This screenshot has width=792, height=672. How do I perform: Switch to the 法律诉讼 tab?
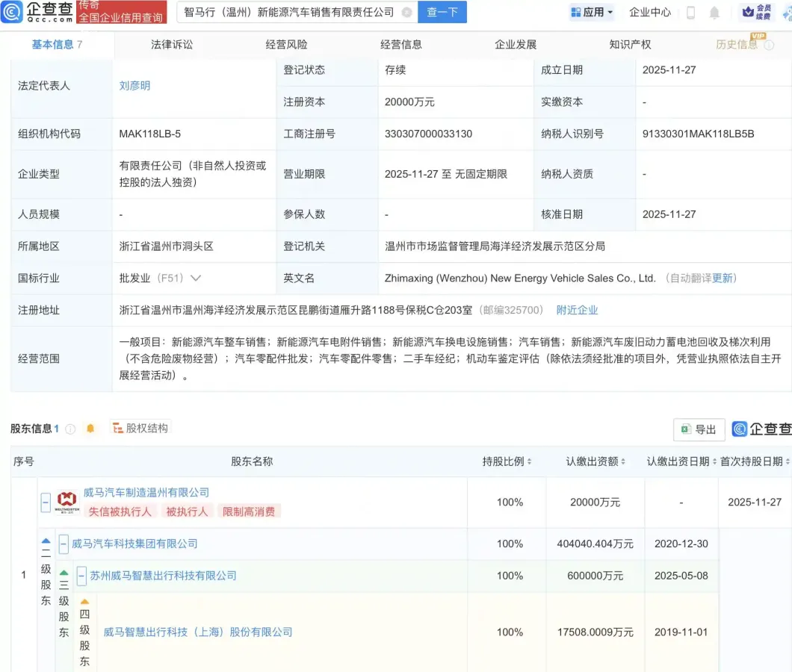pyautogui.click(x=173, y=44)
